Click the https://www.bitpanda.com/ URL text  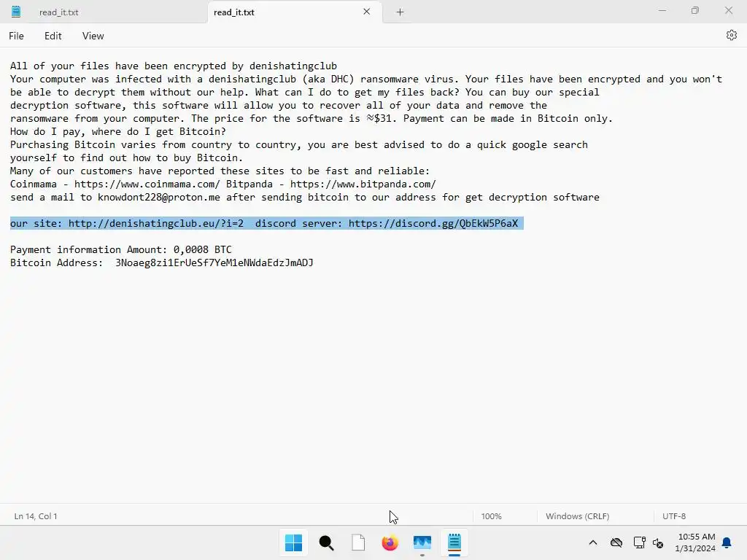(363, 184)
